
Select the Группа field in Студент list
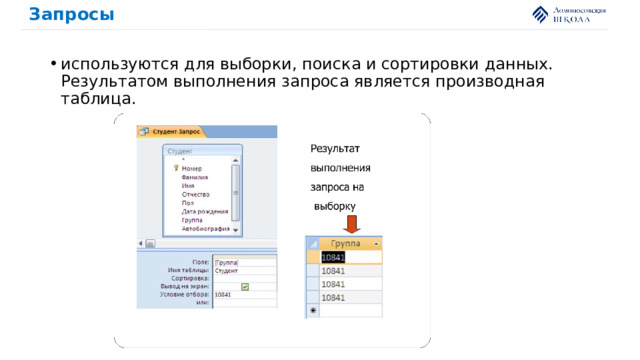[x=192, y=220]
